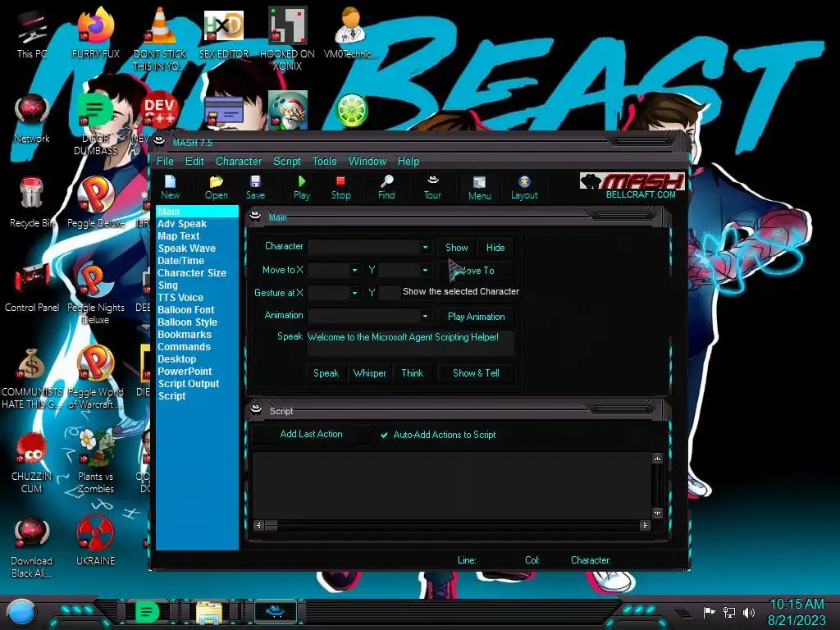Expand the Move to X dropdown

click(354, 270)
